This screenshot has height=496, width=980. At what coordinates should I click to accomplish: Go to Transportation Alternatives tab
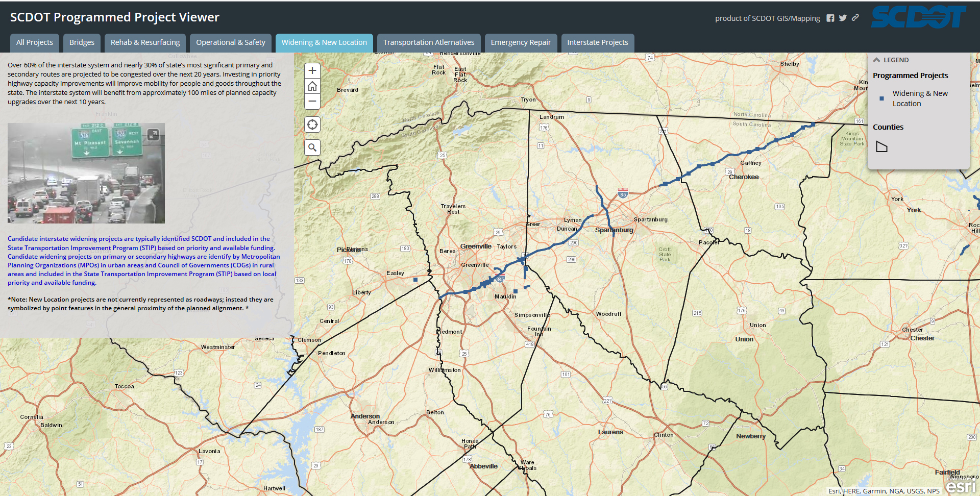coord(429,42)
